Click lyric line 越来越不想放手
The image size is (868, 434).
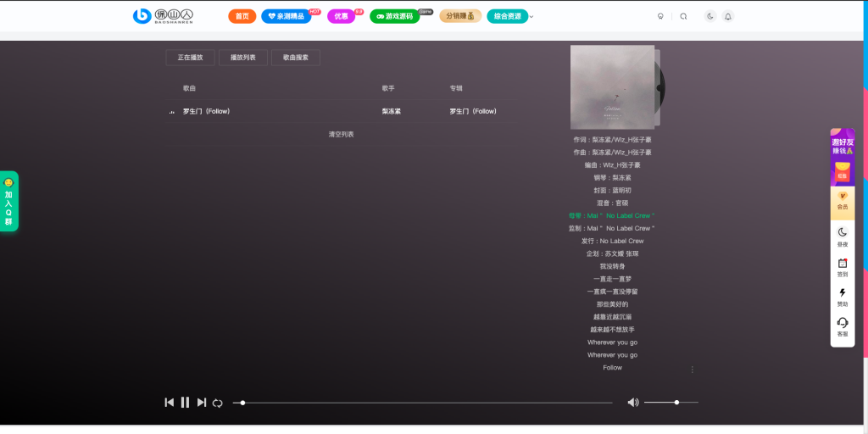click(612, 330)
